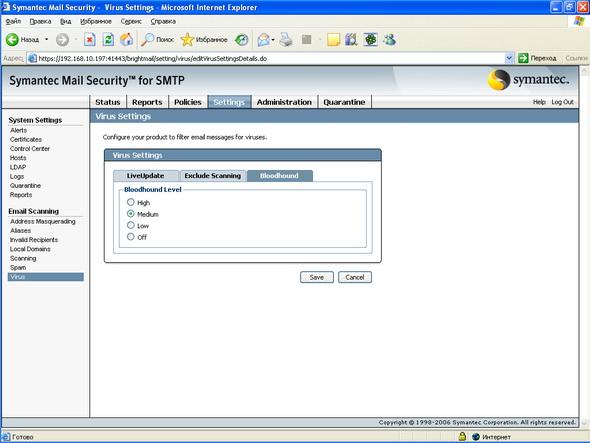Switch to the Bloodhound tab
Viewport: 590px width, 443px height.
point(279,176)
